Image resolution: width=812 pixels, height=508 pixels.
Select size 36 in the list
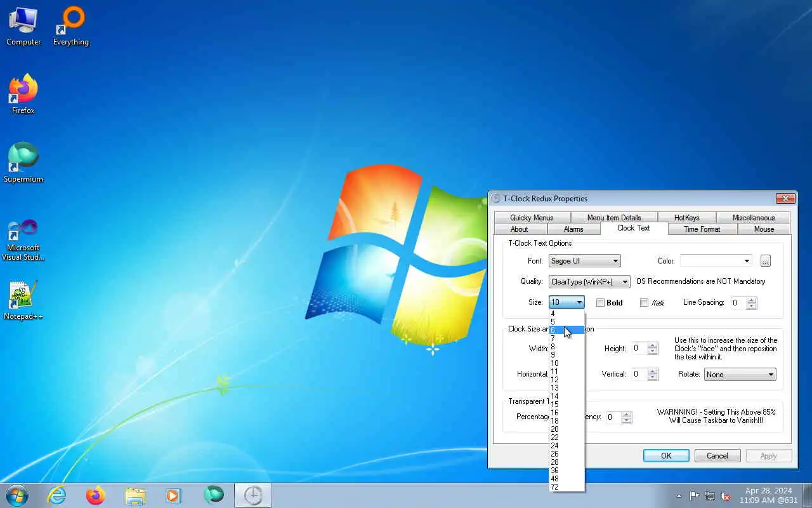(x=566, y=471)
